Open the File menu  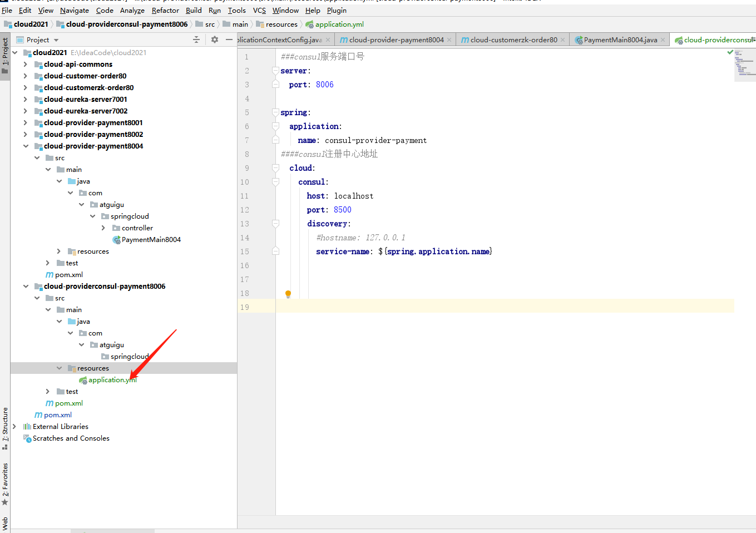[x=7, y=10]
